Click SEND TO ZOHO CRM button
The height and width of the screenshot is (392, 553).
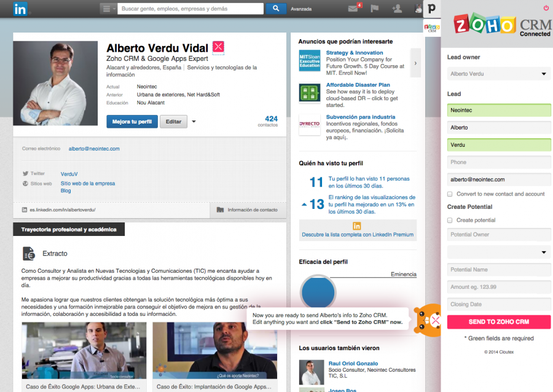point(499,322)
